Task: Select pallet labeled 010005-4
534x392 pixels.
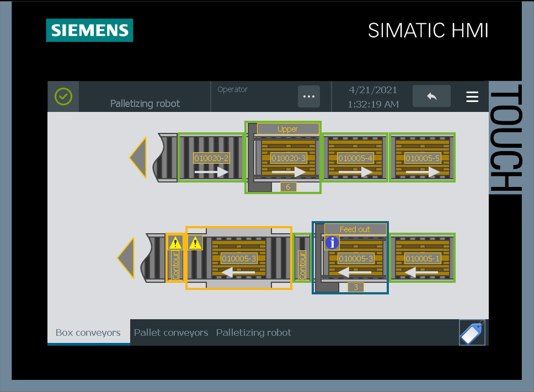Action: click(x=355, y=158)
